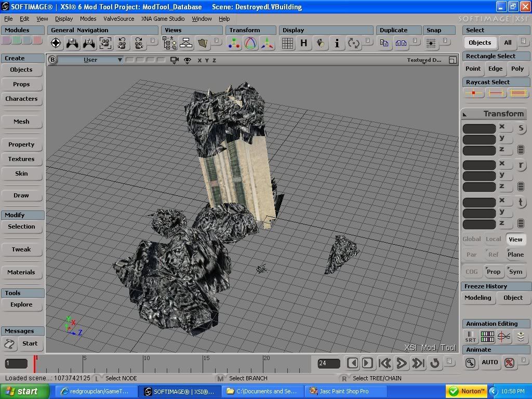Select the rotate sphere transform icon
532x399 pixels.
click(x=250, y=43)
